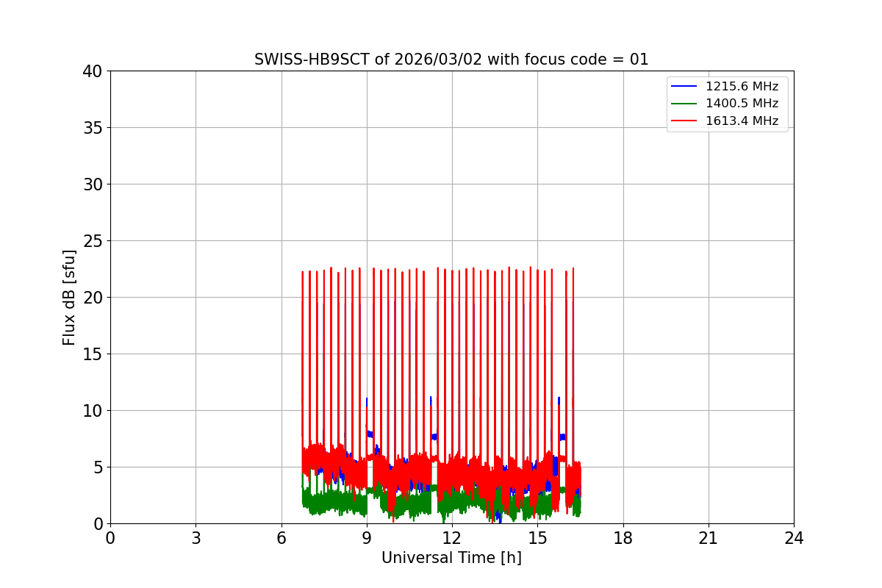The height and width of the screenshot is (588, 882).
Task: Click the 'Flux dB [sfu]' axis label
Action: click(x=69, y=297)
